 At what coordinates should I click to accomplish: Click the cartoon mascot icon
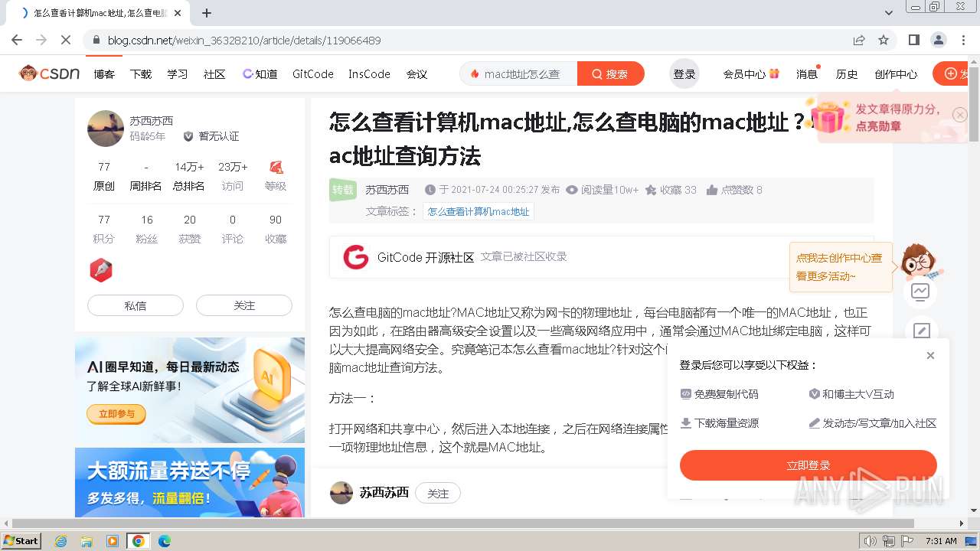[920, 262]
